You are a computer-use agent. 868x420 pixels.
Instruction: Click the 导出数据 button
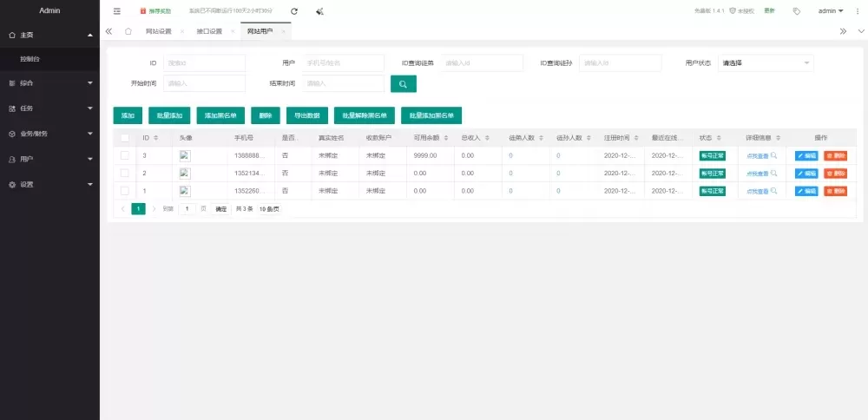click(x=307, y=115)
